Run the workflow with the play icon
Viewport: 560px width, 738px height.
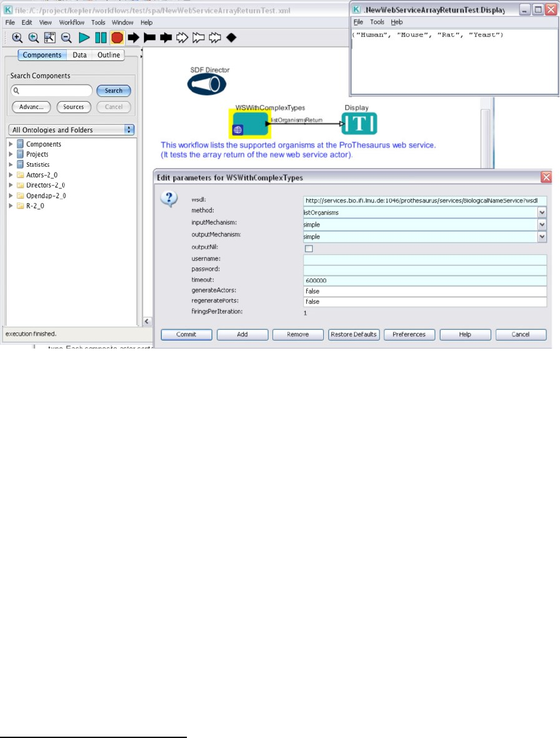point(84,38)
